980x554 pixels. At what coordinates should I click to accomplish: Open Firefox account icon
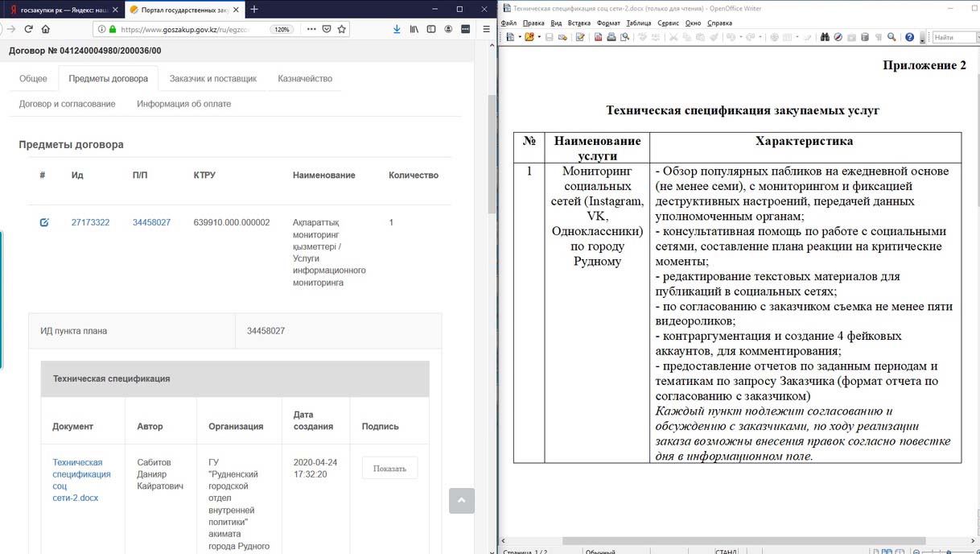point(448,29)
